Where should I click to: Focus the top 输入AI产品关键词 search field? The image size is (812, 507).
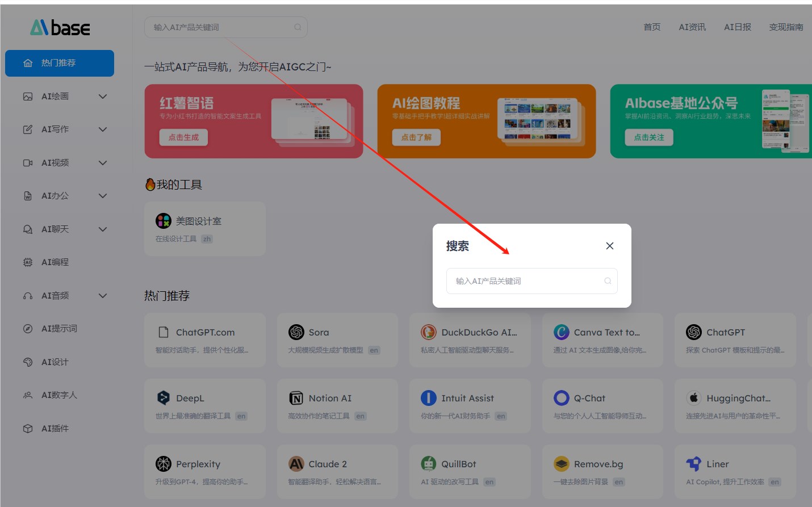point(226,27)
